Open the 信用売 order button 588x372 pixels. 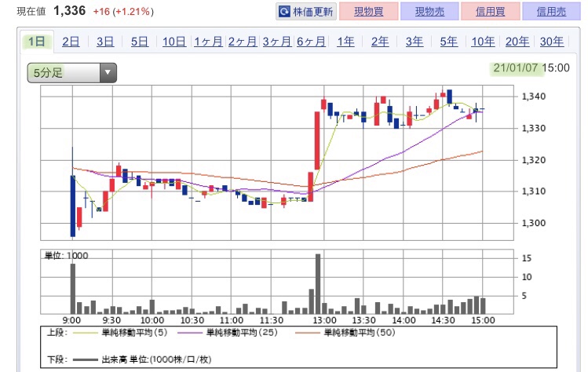pyautogui.click(x=551, y=12)
